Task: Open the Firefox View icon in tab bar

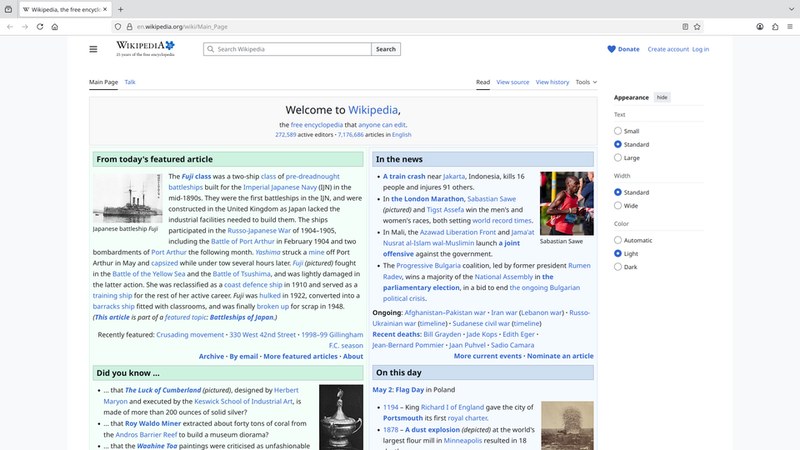Action: (x=8, y=9)
